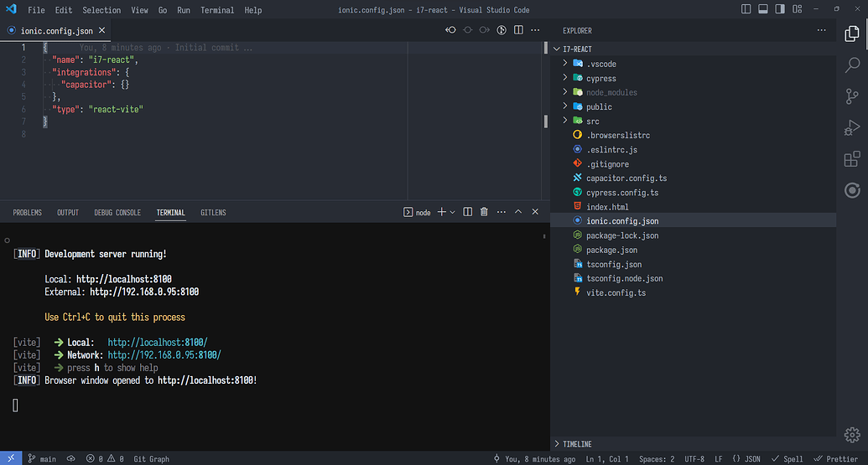
Task: Split the terminal pane
Action: pos(468,213)
